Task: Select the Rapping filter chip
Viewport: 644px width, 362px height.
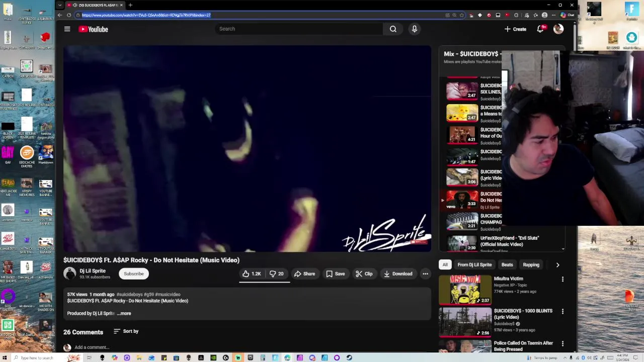Action: coord(531,264)
